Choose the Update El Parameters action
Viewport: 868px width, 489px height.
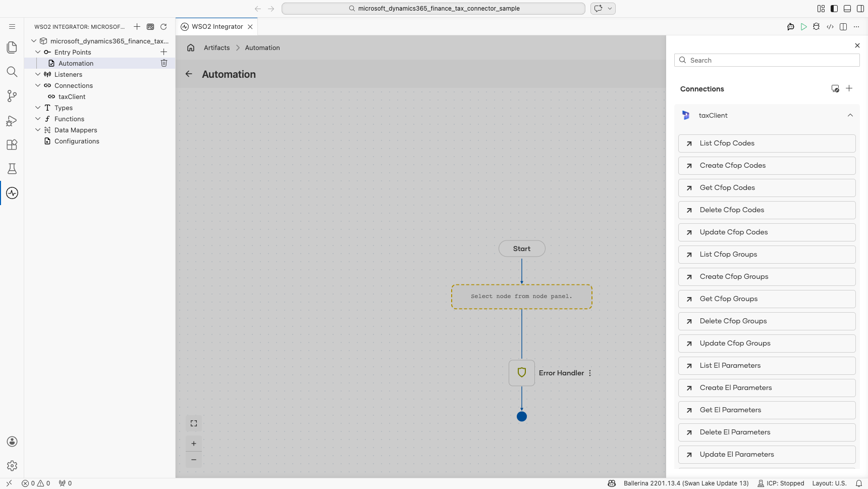pos(767,455)
